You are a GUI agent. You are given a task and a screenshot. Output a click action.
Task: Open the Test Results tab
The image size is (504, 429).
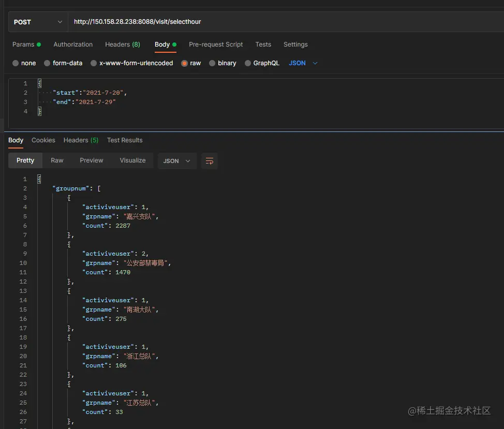pyautogui.click(x=125, y=140)
